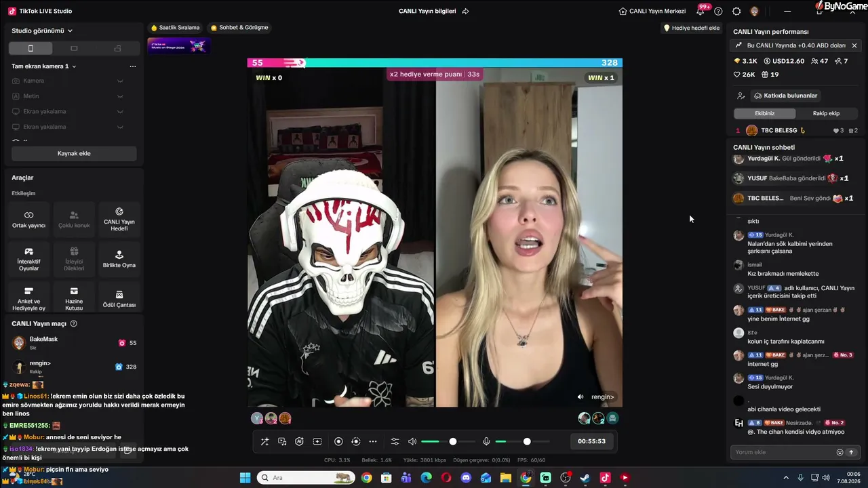Adjust the speaker volume slider knob
This screenshot has height=488, width=868.
453,441
